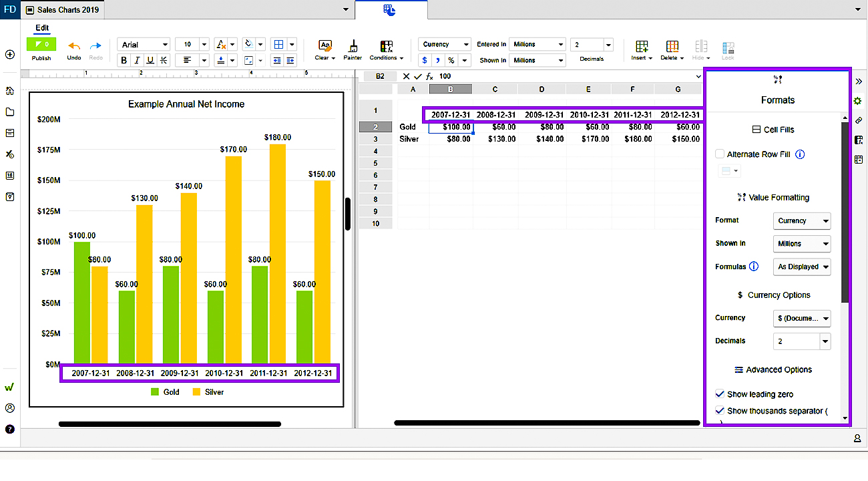Screen dimensions: 868x481
Task: Click the Undo arrow icon
Action: (x=74, y=46)
